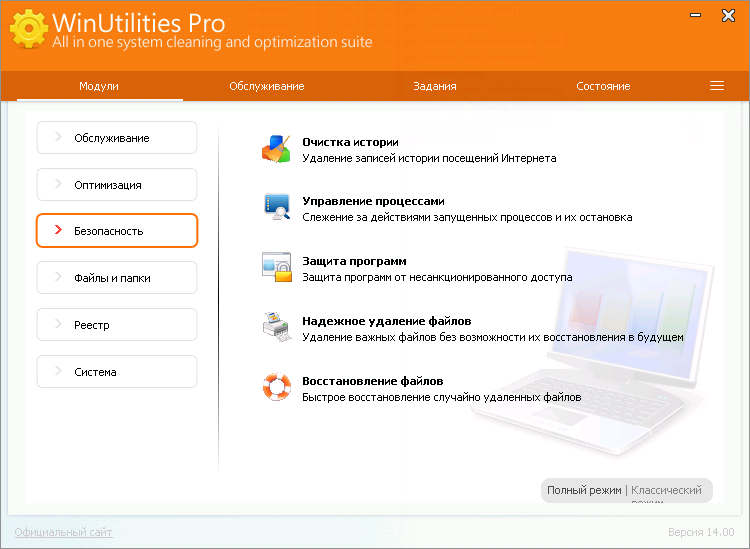The image size is (750, 549).
Task: Click the red chevron beside Безопасность
Action: (58, 230)
